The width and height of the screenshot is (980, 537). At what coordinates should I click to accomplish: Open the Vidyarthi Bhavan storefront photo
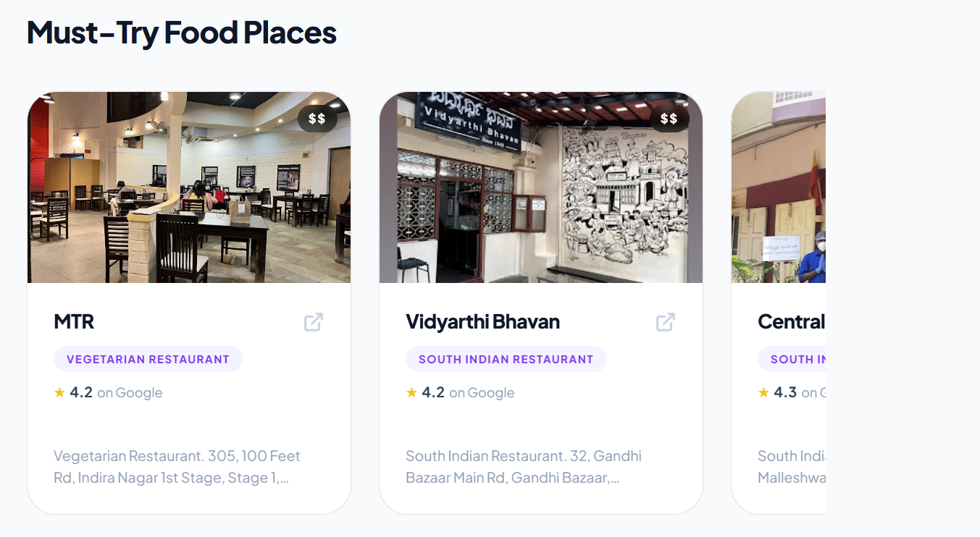(540, 187)
